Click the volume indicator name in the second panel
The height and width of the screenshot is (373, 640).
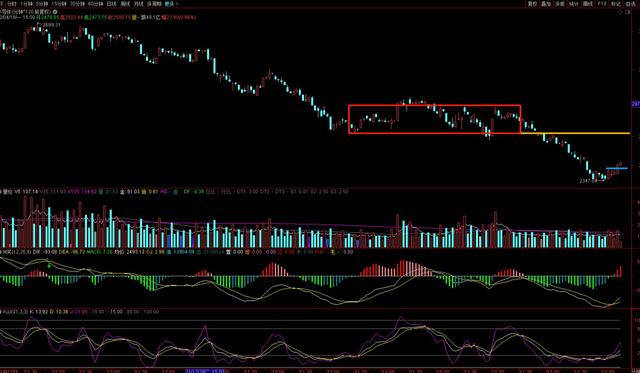point(7,191)
